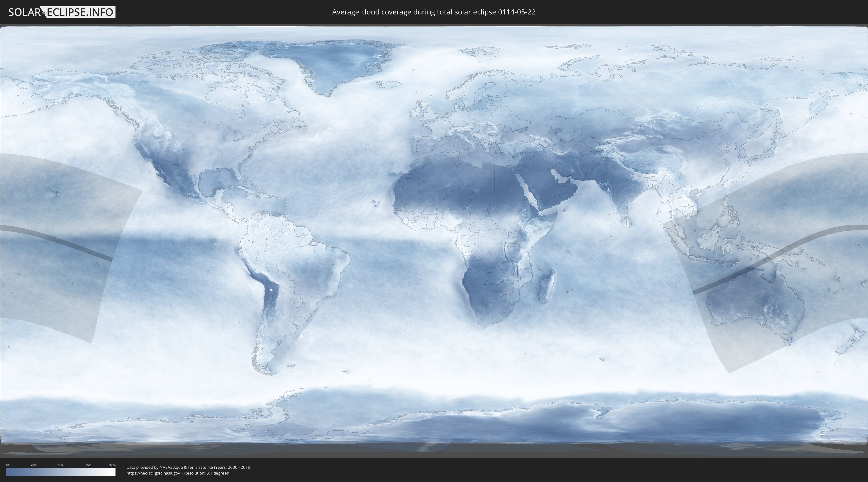Click the '0%' legend label

tap(8, 465)
